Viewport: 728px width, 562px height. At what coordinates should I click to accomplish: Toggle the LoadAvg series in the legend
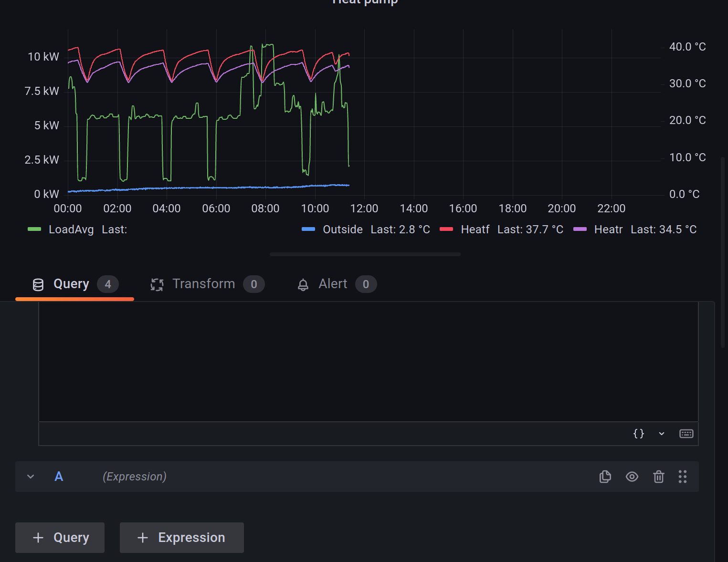point(71,229)
